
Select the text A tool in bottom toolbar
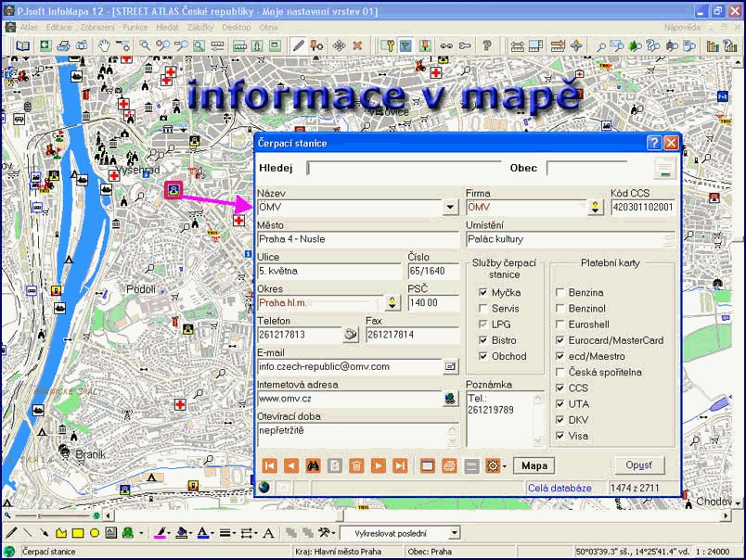(x=268, y=533)
